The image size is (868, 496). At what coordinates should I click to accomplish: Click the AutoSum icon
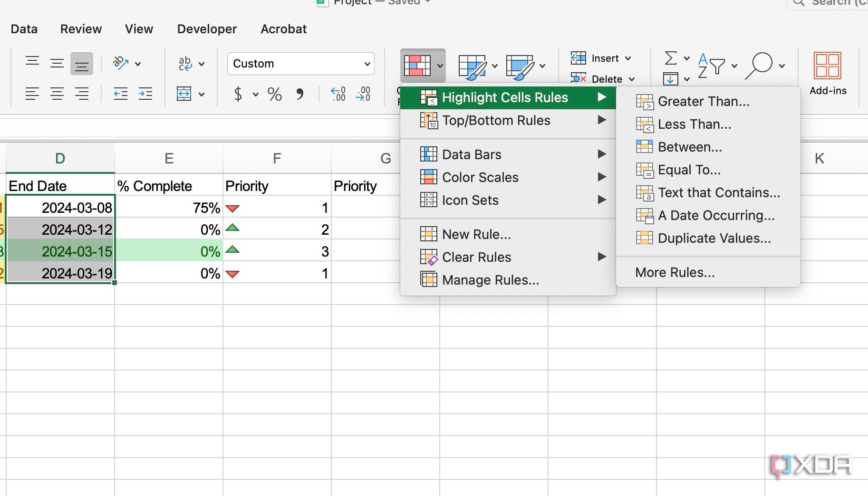point(670,58)
